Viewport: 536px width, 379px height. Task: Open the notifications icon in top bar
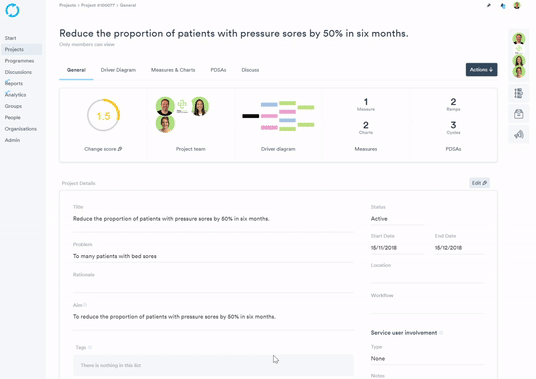503,6
